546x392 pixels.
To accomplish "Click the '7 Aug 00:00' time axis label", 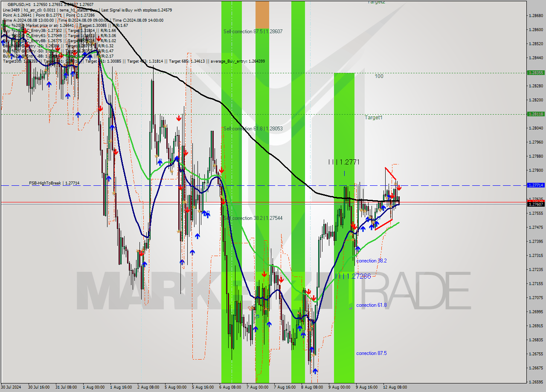I will tap(257, 387).
